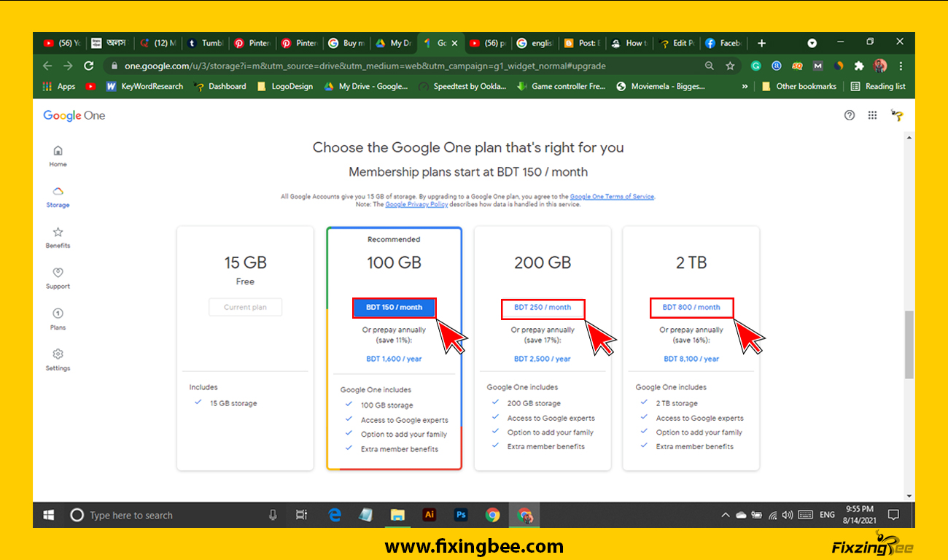Go to Plans in the sidebar
Viewport: 948px width, 560px height.
[x=58, y=314]
